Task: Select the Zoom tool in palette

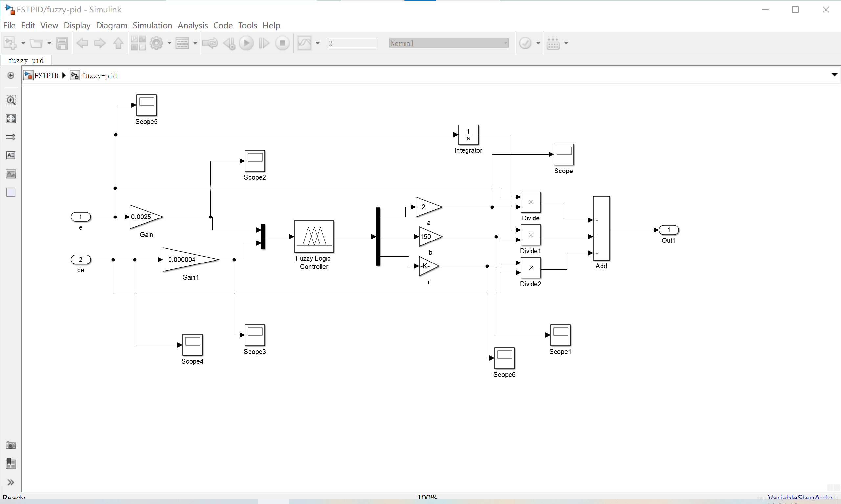Action: pos(11,100)
